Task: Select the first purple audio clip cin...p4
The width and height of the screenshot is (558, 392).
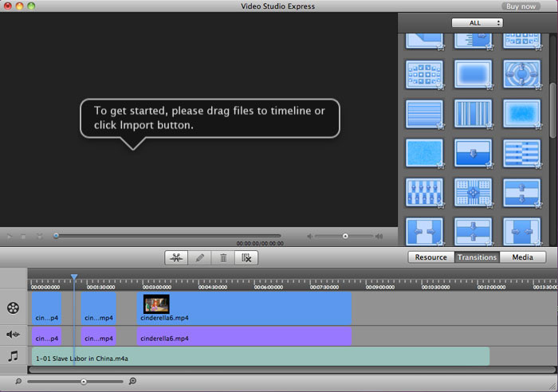Action: 46,336
